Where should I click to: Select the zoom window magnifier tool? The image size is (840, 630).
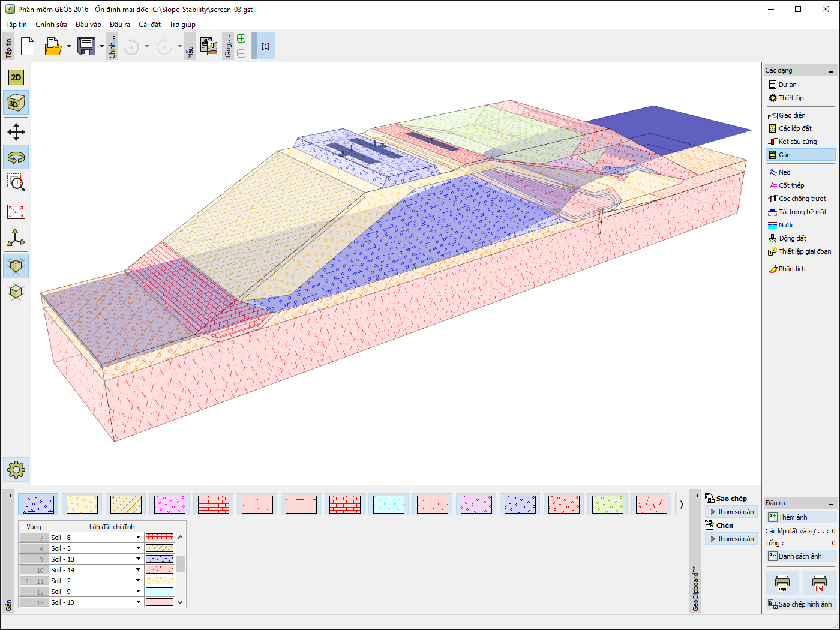[16, 183]
